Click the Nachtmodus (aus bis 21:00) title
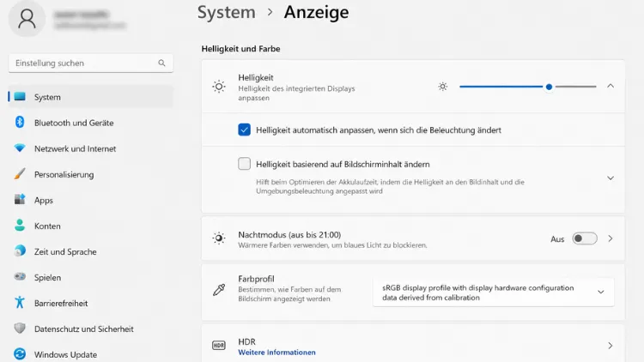The width and height of the screenshot is (644, 362). 289,234
